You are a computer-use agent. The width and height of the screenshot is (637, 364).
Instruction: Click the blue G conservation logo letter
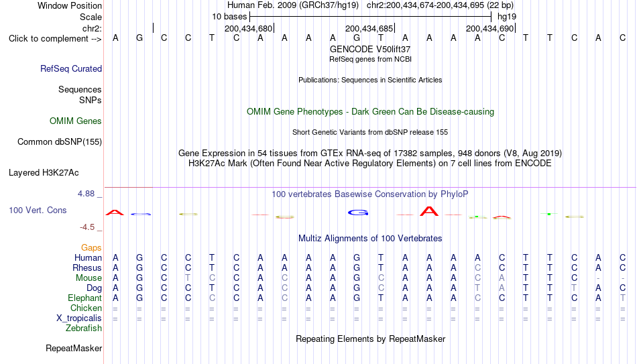[x=358, y=213]
